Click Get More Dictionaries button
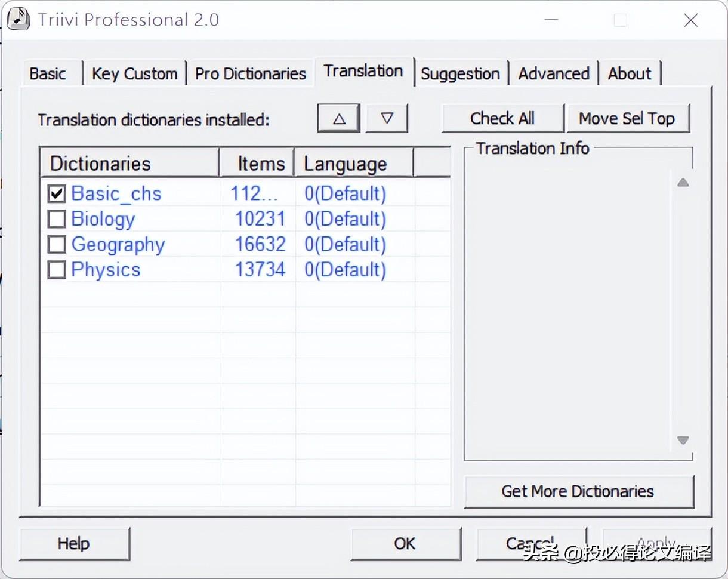The image size is (728, 579). (x=578, y=491)
